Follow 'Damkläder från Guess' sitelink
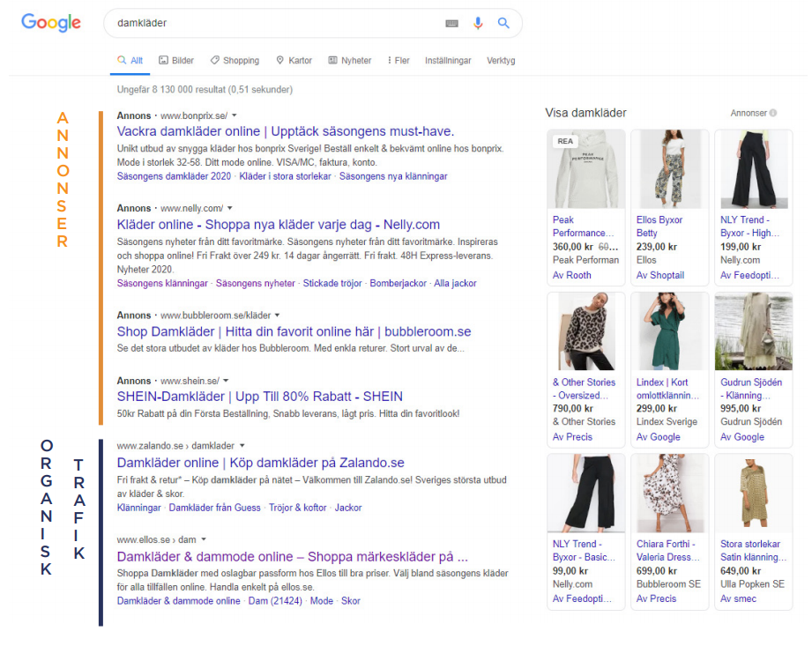The width and height of the screenshot is (812, 646). click(214, 508)
